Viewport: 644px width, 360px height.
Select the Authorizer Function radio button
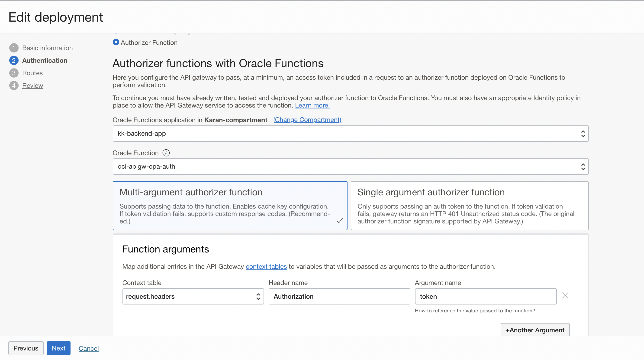[x=116, y=42]
